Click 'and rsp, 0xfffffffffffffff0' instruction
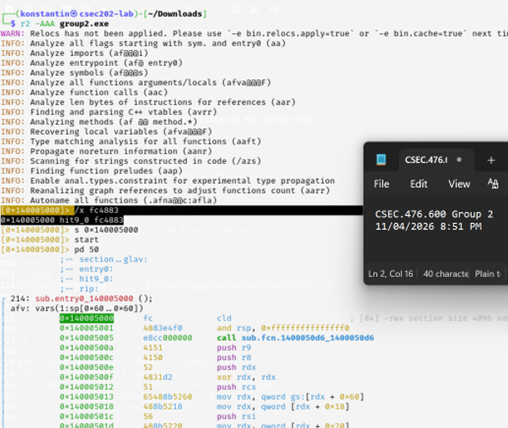 283,328
